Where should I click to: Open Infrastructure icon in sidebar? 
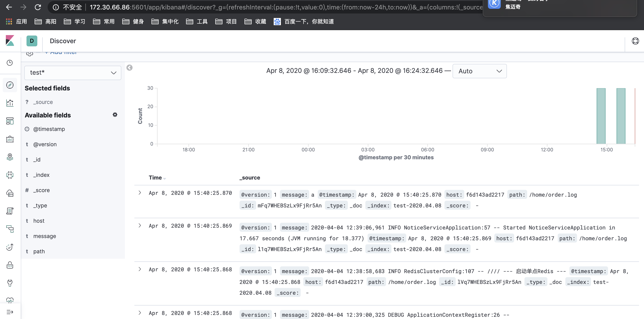[x=10, y=193]
